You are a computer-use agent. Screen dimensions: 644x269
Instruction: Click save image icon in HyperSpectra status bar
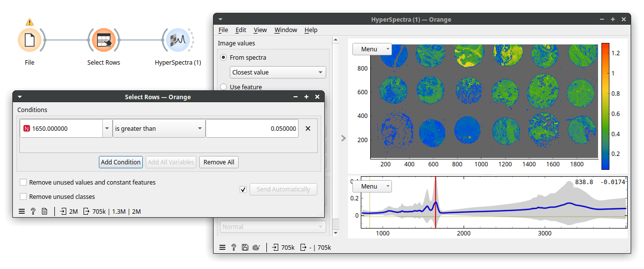coord(245,247)
